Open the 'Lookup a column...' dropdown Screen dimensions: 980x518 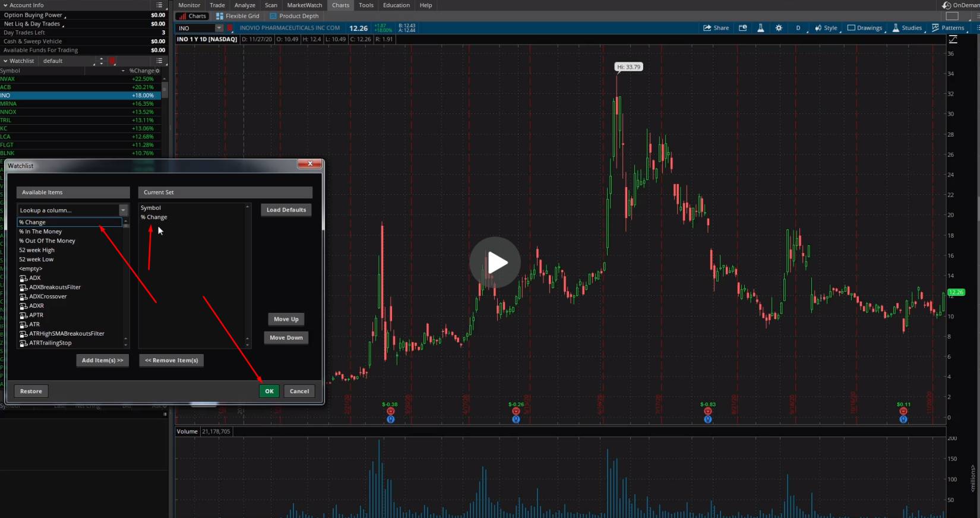pyautogui.click(x=123, y=210)
